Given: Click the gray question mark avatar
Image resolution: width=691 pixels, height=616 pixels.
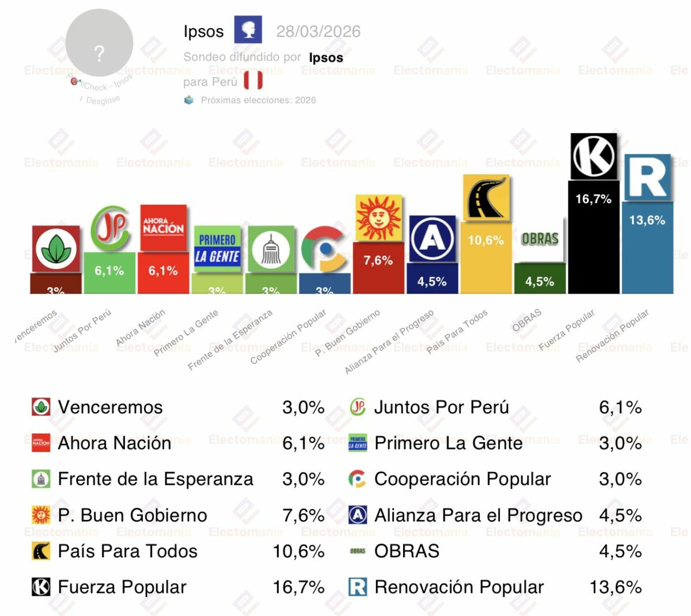Looking at the screenshot, I should [100, 44].
